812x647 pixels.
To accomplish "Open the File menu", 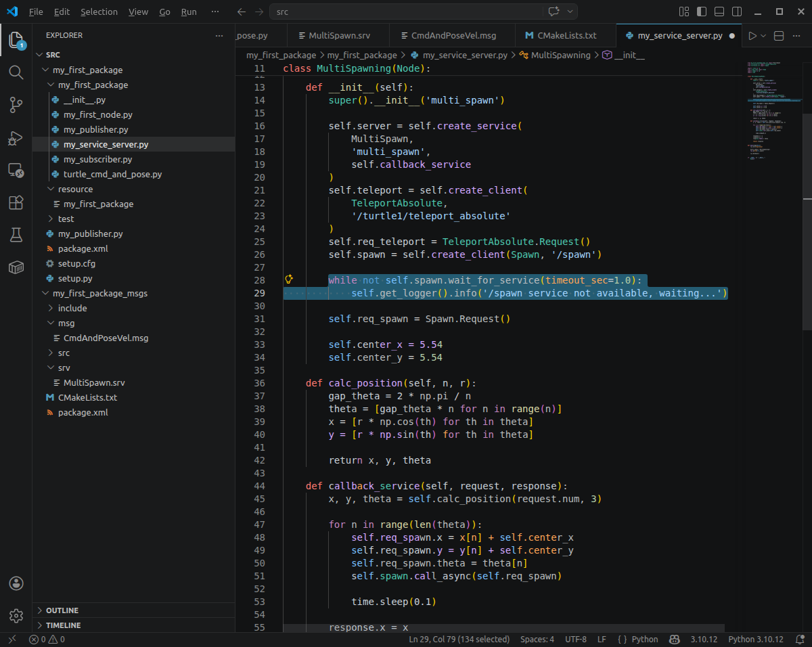I will point(36,12).
